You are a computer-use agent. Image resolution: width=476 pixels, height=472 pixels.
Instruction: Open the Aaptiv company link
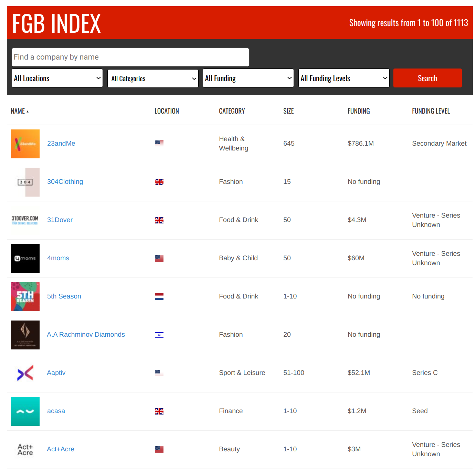pos(56,373)
